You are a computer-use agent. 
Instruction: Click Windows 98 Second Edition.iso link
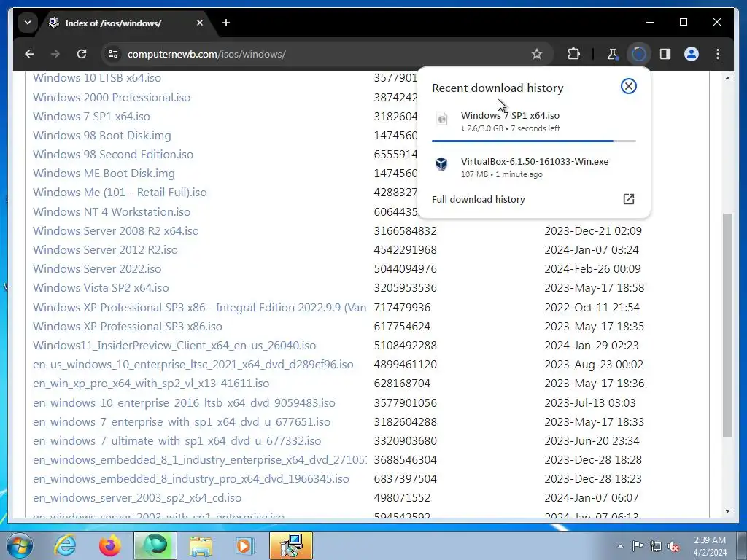[x=113, y=155]
